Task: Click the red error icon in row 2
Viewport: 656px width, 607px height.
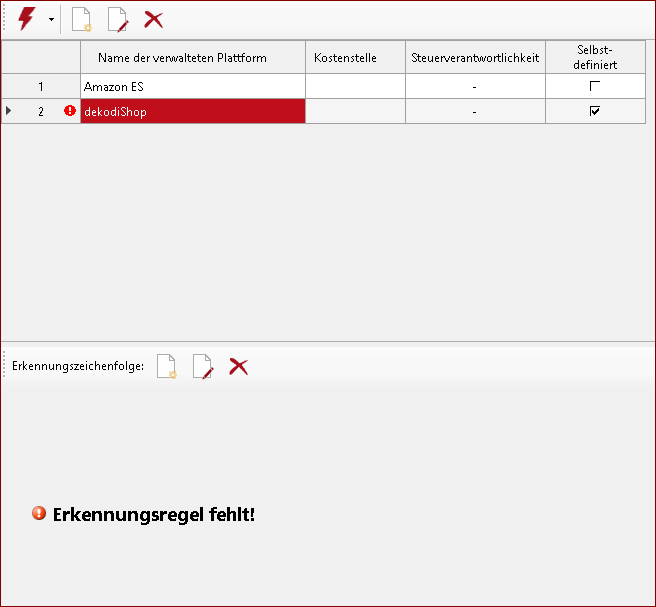Action: [x=70, y=110]
